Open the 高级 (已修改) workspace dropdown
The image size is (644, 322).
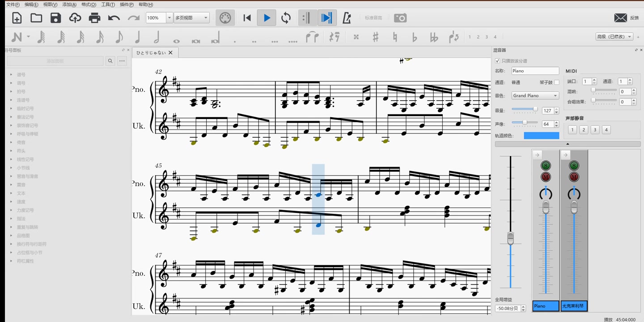coord(614,37)
